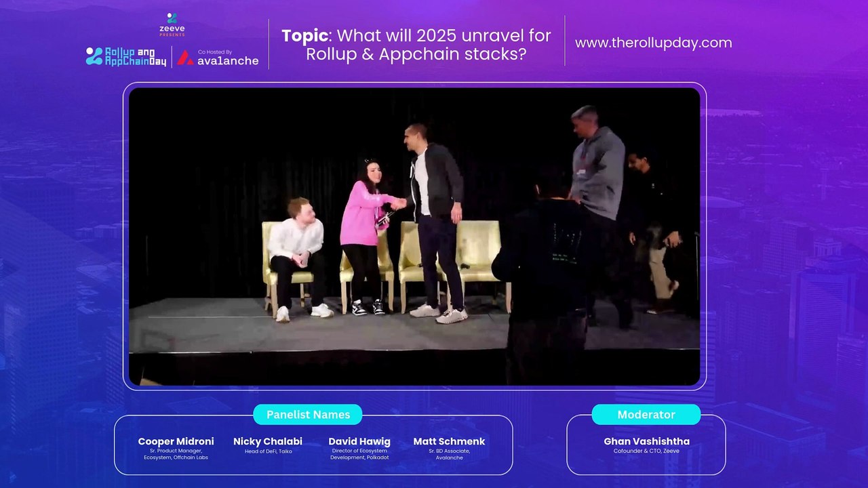Open the www.therollupday.com link
The image size is (868, 488).
click(654, 43)
